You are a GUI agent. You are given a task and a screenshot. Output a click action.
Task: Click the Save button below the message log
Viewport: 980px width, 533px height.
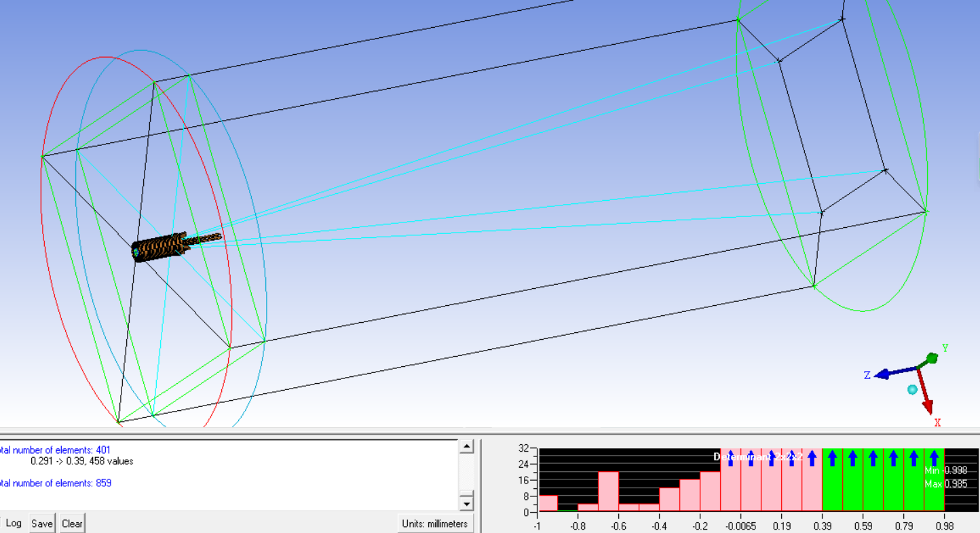[x=41, y=523]
